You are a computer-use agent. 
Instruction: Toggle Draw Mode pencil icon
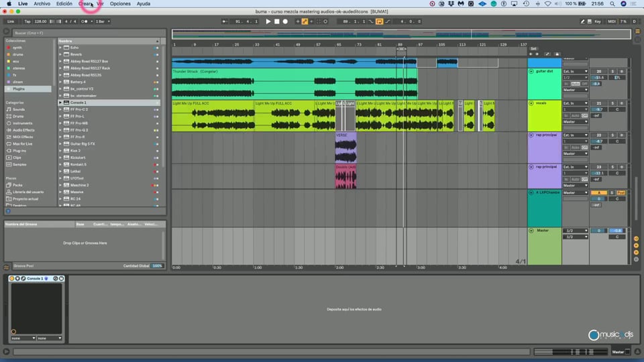click(582, 21)
